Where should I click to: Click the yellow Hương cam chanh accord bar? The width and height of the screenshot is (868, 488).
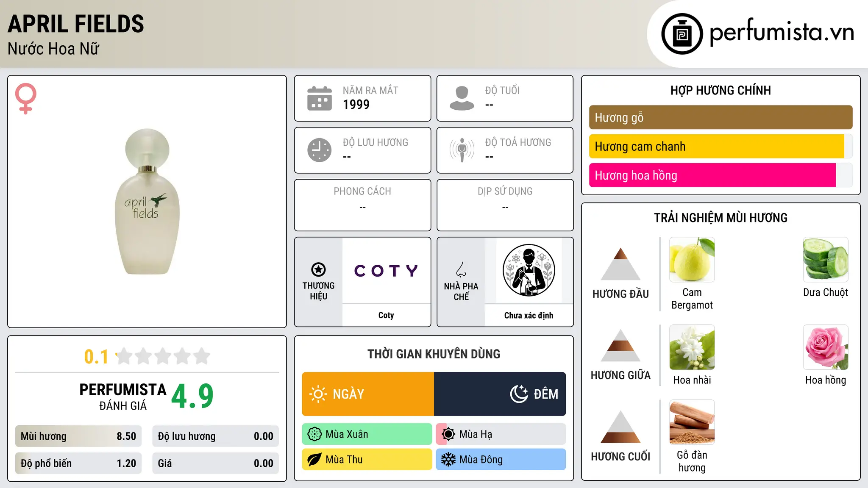coord(721,146)
